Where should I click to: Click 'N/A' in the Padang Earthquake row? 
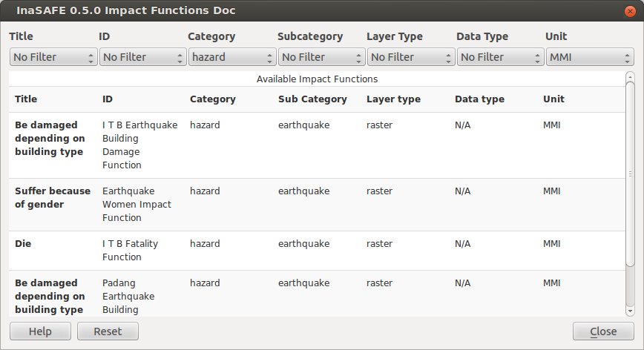click(x=462, y=283)
